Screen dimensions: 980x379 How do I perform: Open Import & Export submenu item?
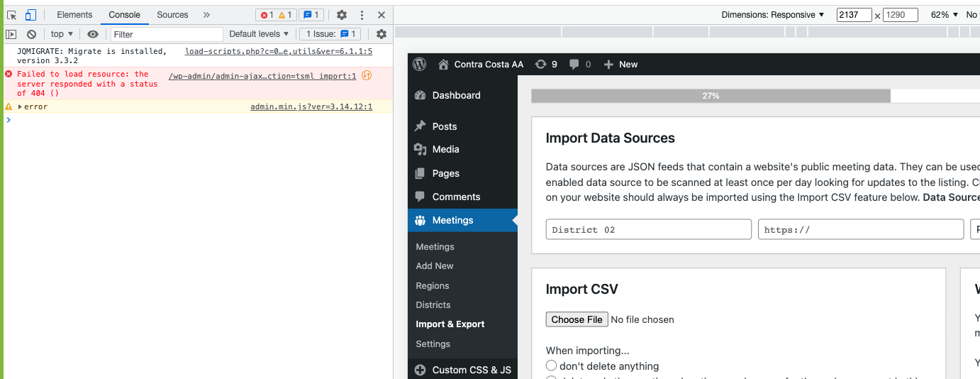click(450, 324)
